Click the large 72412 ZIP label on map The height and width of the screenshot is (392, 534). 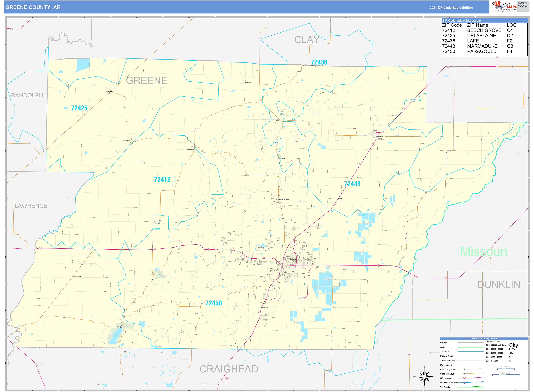(x=162, y=179)
